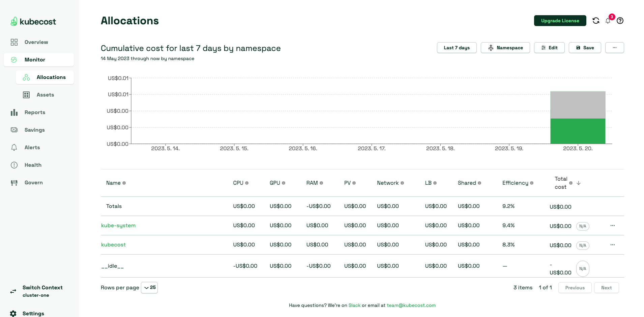Open the Alerts page
Image resolution: width=644 pixels, height=317 pixels.
tap(32, 148)
